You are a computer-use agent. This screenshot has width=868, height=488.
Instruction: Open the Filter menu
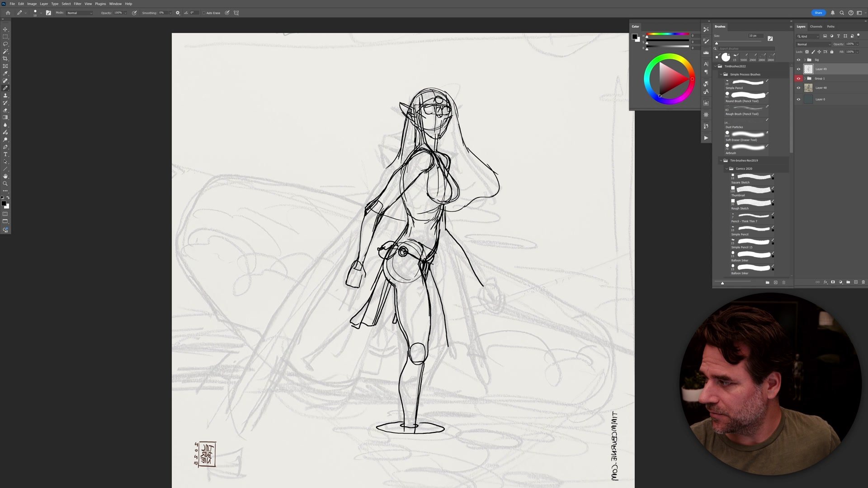tap(77, 4)
